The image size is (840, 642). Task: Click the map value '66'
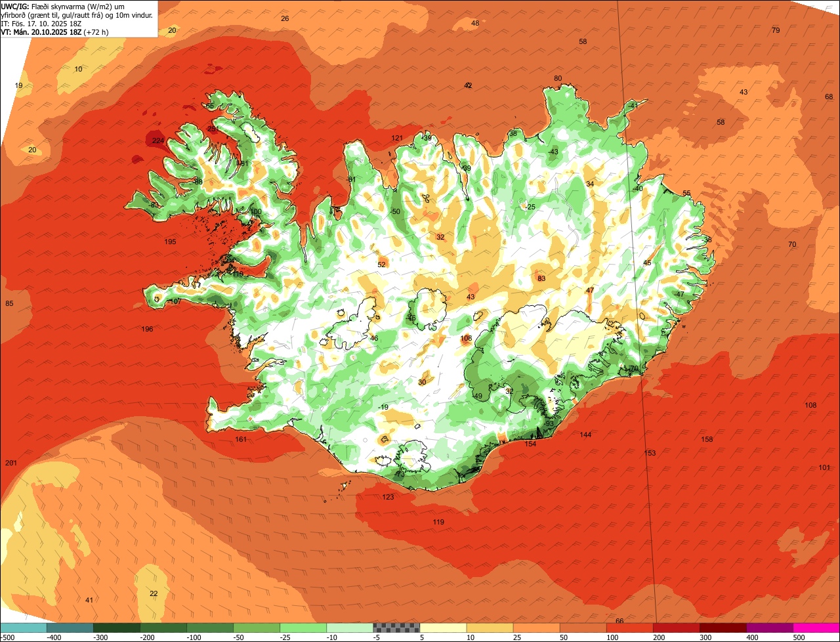coord(619,621)
